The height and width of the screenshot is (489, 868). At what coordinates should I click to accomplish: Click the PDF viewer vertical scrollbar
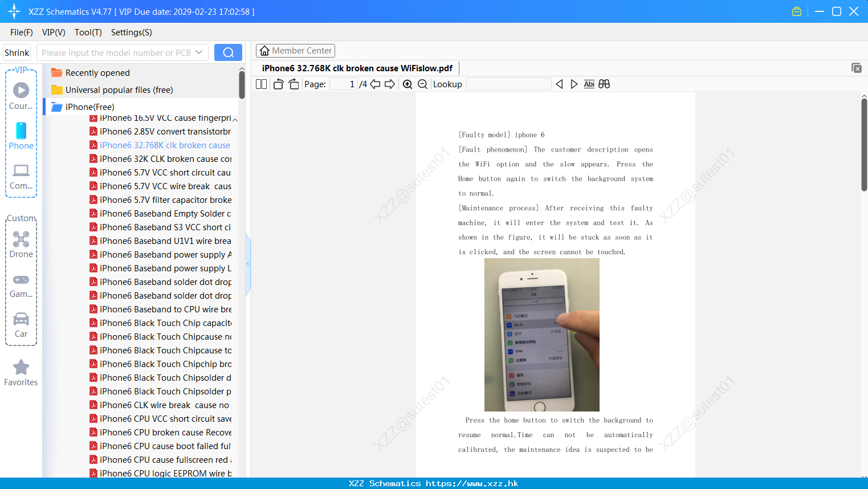tap(864, 145)
